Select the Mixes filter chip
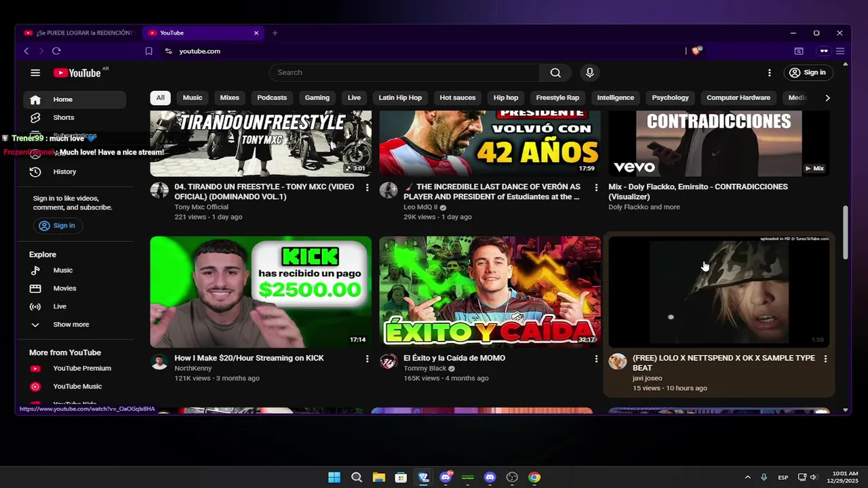The image size is (868, 488). click(229, 98)
